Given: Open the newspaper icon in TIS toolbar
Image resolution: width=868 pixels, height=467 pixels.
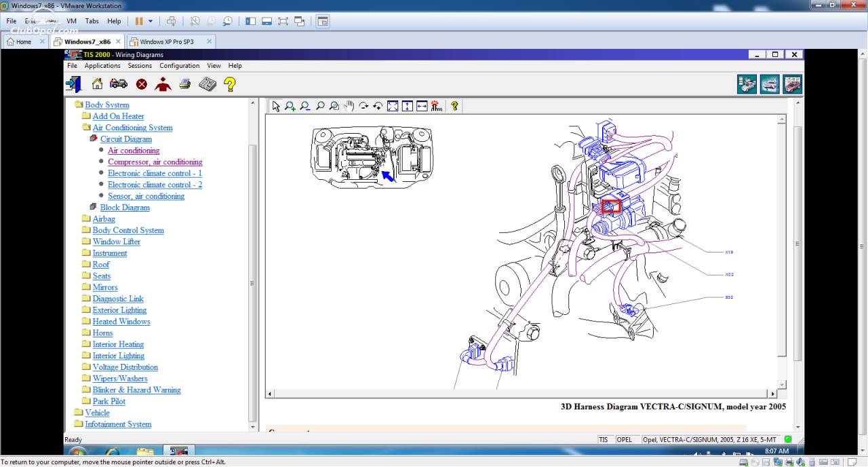Looking at the screenshot, I should (208, 84).
